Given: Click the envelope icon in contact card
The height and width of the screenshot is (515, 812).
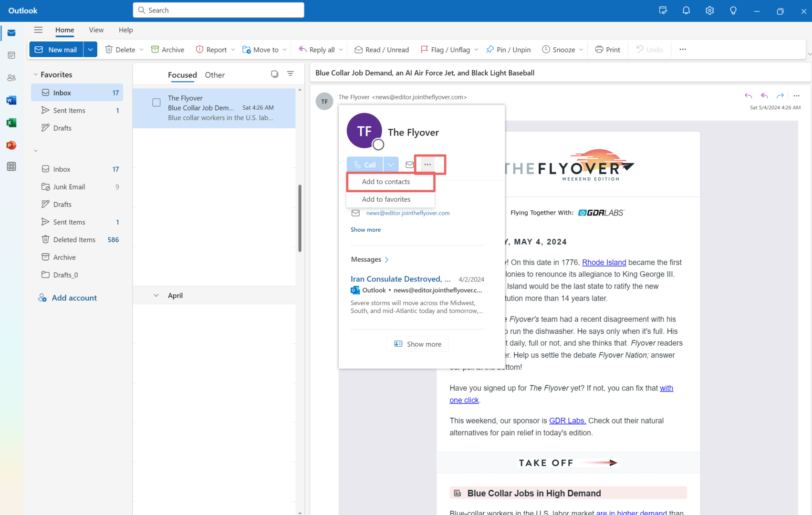Looking at the screenshot, I should (x=409, y=165).
